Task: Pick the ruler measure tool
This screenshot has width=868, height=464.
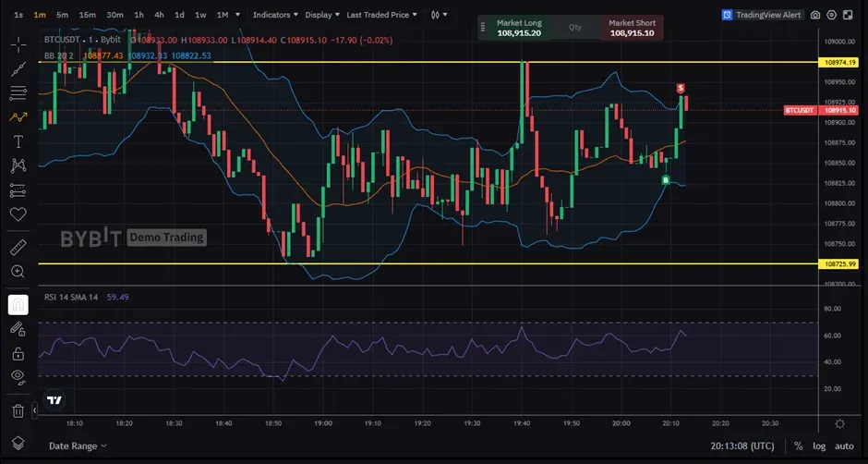Action: [18, 248]
